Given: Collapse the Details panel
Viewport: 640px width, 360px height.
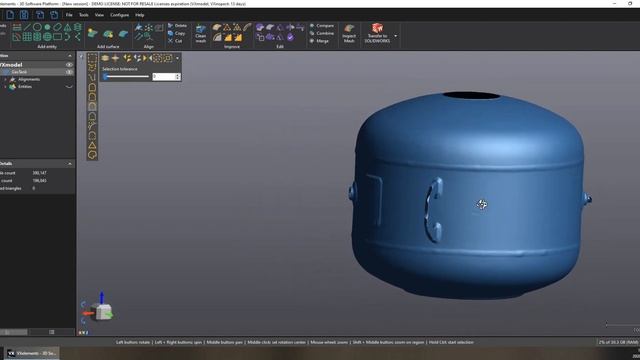Looking at the screenshot, I should [70, 164].
